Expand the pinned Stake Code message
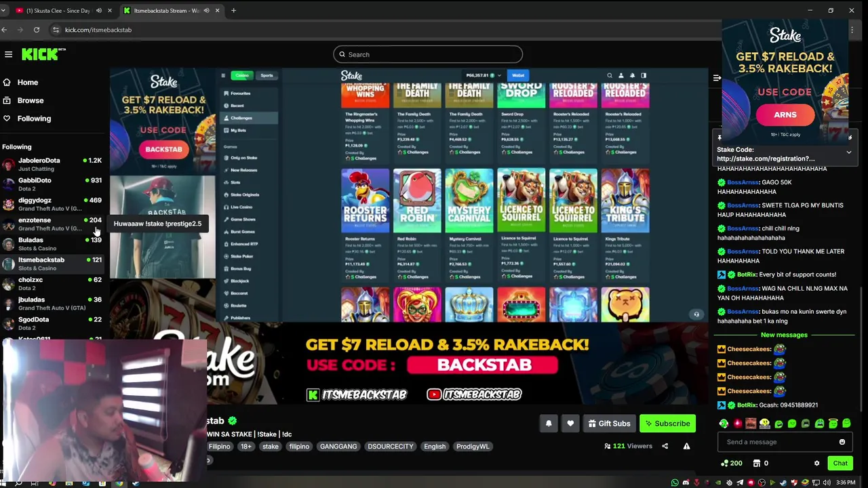868x488 pixels. tap(848, 152)
